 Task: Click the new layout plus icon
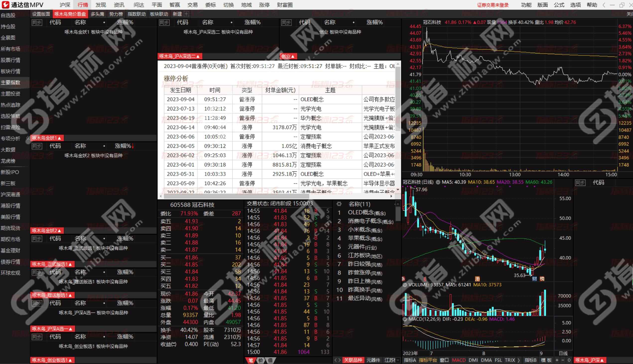pos(186,14)
